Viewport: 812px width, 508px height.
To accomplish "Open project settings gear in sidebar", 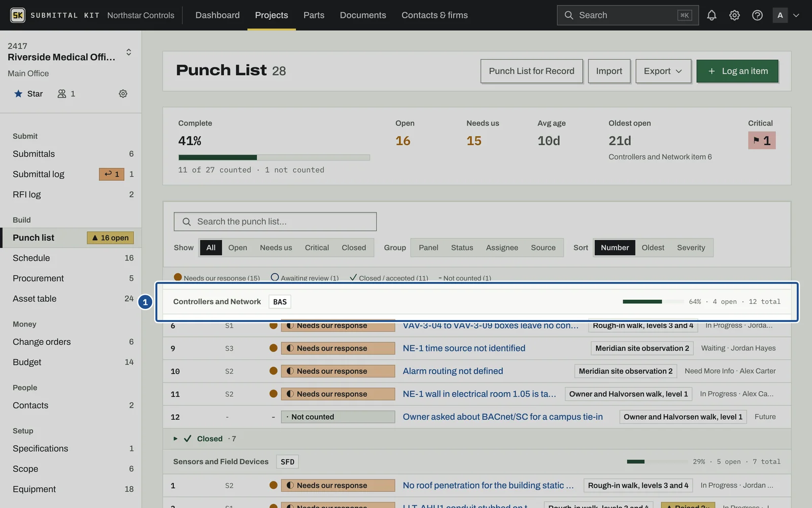I will pos(123,93).
